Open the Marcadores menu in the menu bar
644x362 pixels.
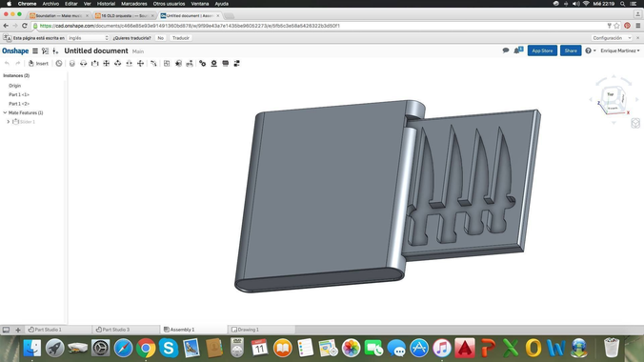(x=134, y=4)
